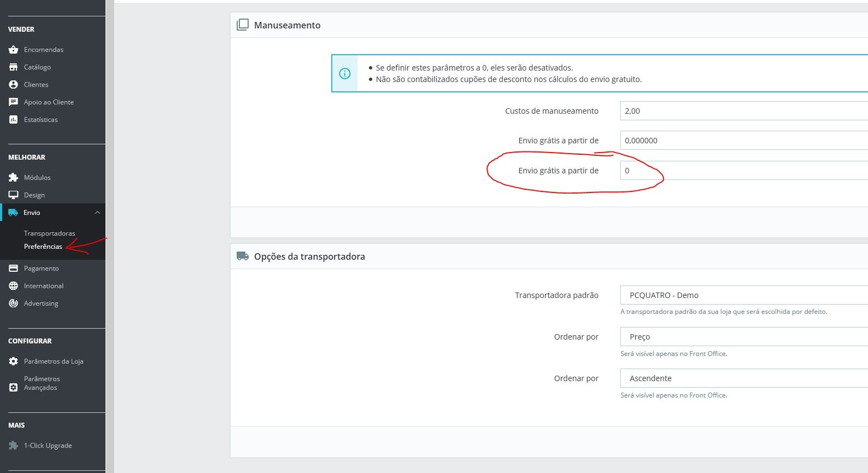The image size is (868, 473).
Task: Click the Custos de manuseamento field
Action: tap(743, 111)
